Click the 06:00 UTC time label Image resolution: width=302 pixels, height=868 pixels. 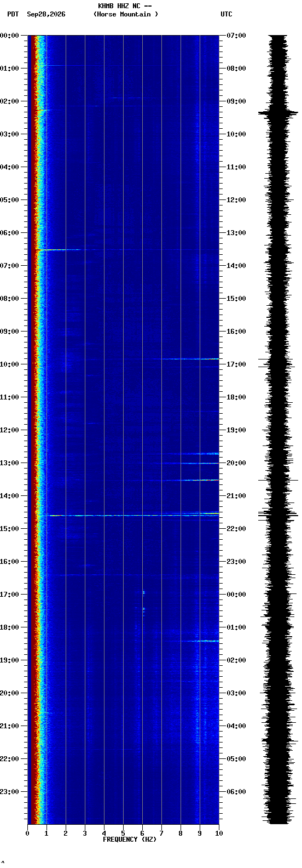236,792
